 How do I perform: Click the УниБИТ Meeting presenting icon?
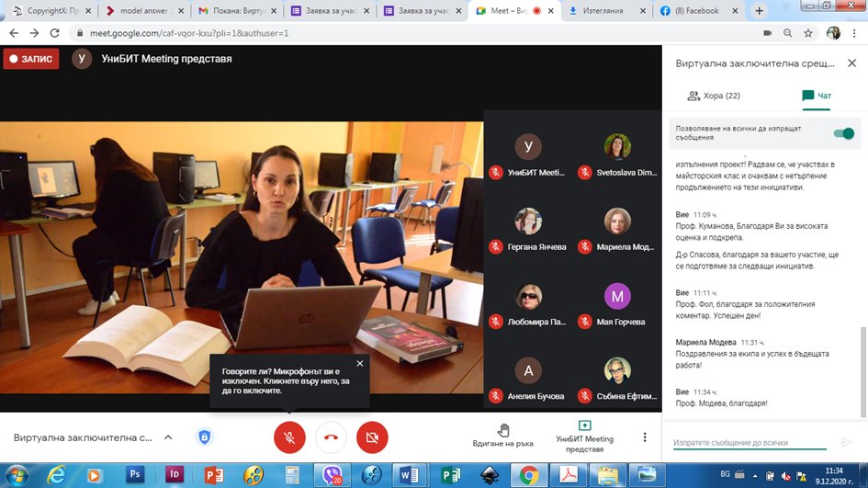click(x=584, y=426)
